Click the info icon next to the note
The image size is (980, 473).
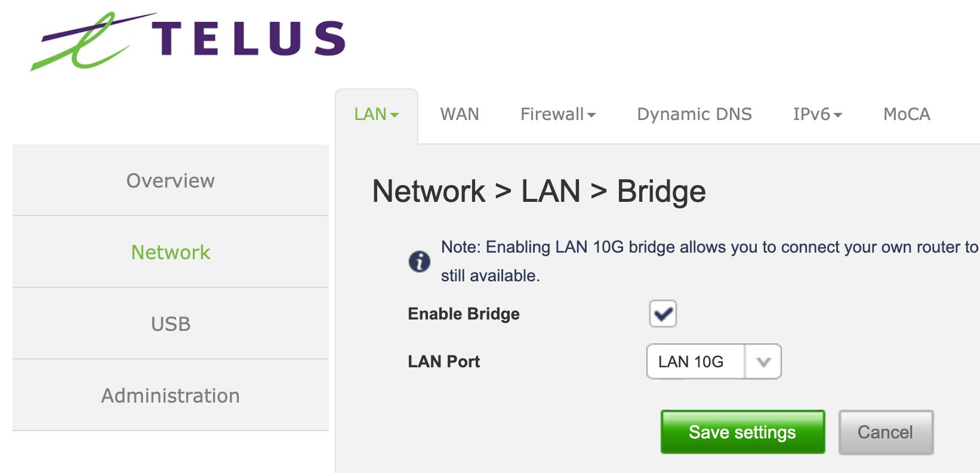point(420,260)
